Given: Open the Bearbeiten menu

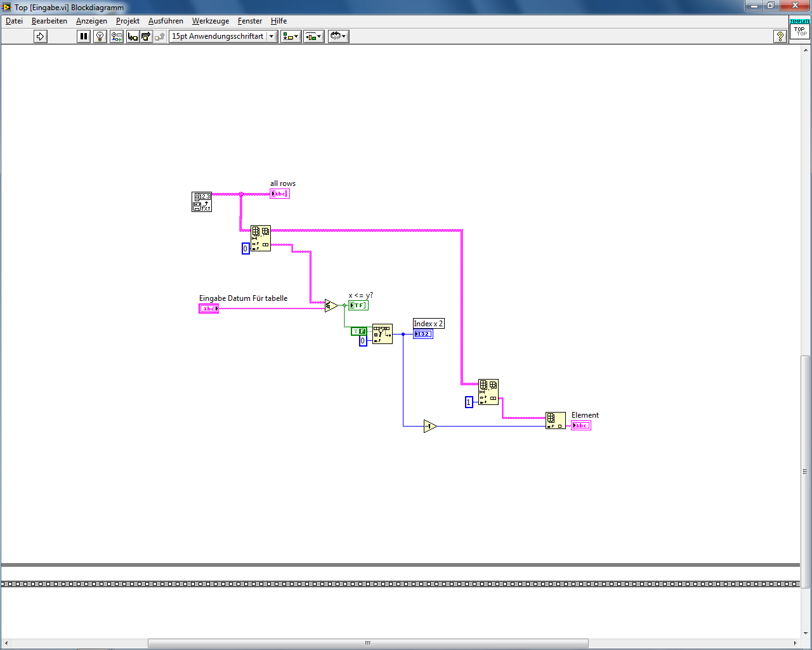Looking at the screenshot, I should (49, 21).
